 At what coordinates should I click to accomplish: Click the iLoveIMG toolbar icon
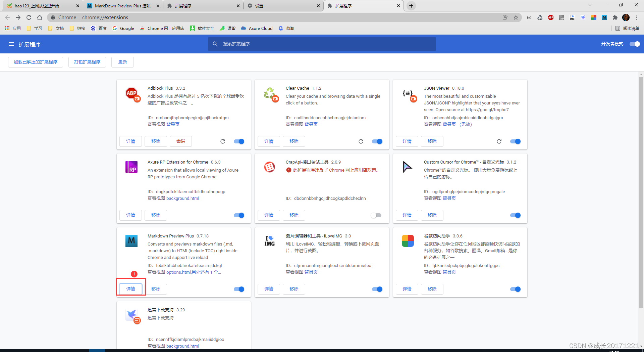click(x=572, y=17)
